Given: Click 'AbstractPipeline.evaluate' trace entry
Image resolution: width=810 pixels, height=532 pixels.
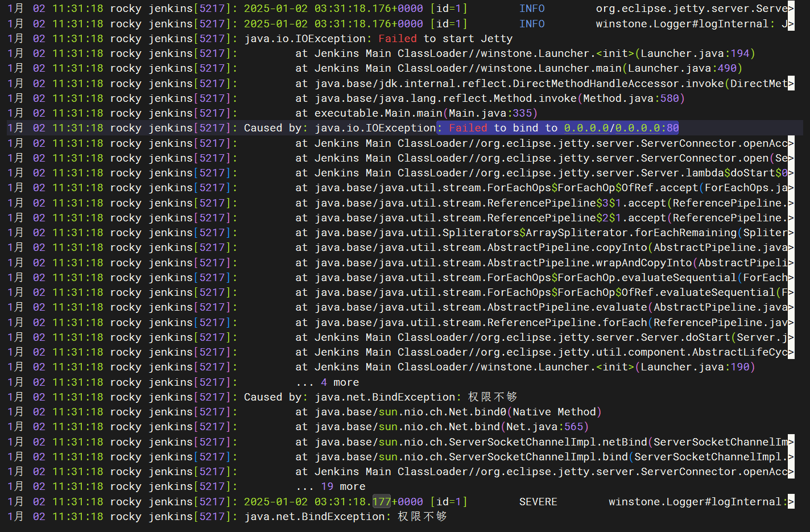Looking at the screenshot, I should tap(567, 307).
